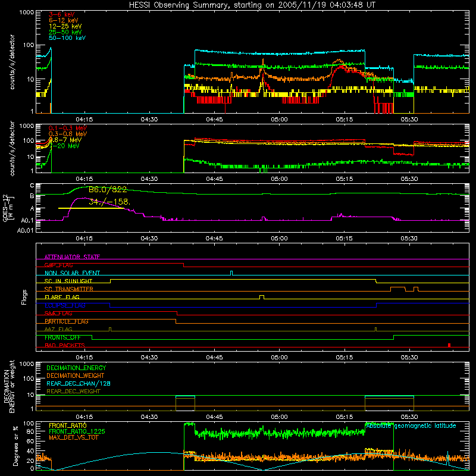The image size is (476, 476).
Task: Select the ECLIPSE_FLAG label
Action: pyautogui.click(x=65, y=305)
